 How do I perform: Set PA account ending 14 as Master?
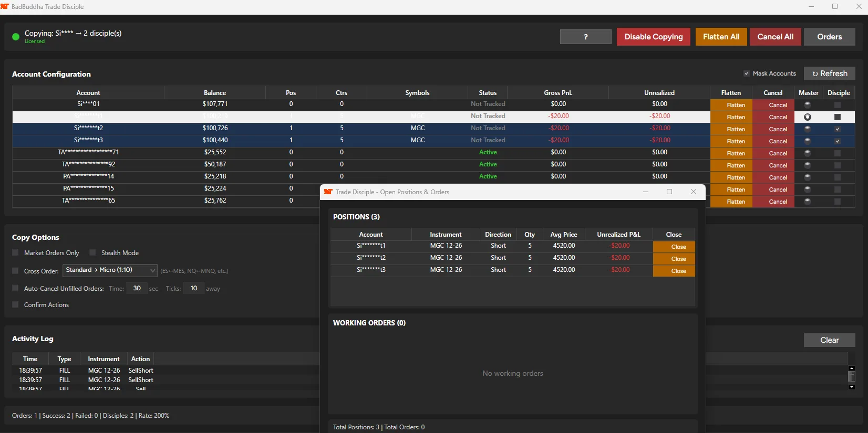[x=808, y=177]
